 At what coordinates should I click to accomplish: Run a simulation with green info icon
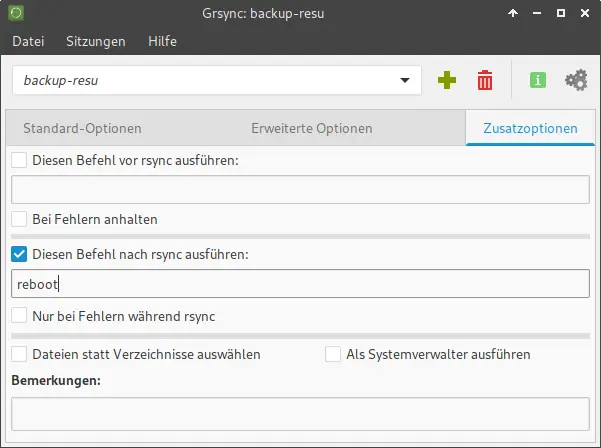tap(538, 81)
